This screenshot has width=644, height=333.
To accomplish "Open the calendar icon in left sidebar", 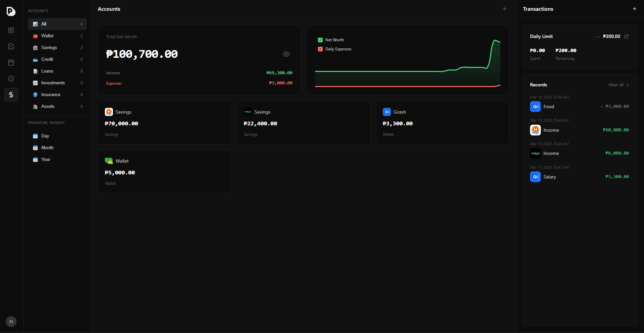I will coord(11,63).
